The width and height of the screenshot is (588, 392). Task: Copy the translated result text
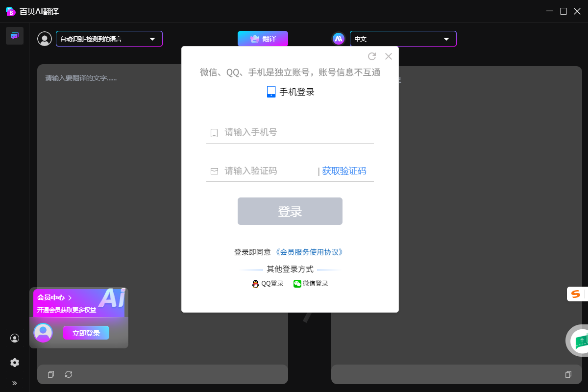pyautogui.click(x=568, y=374)
